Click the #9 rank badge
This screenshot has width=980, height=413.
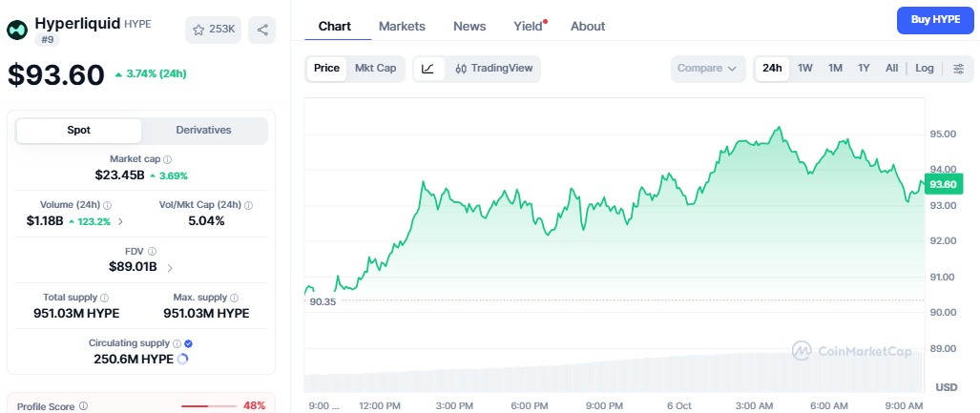pyautogui.click(x=47, y=39)
